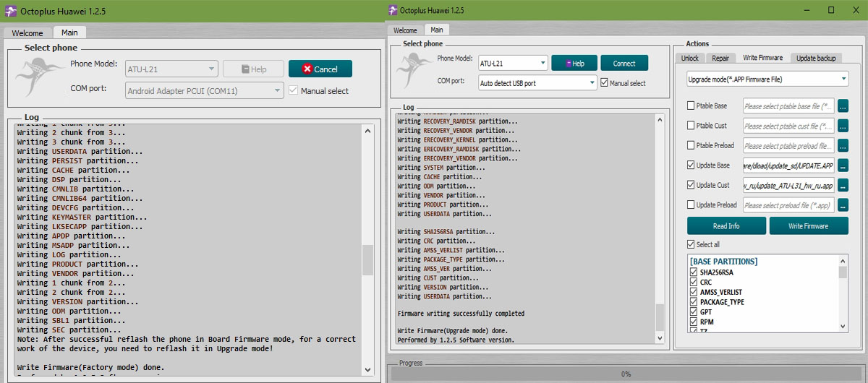
Task: Browse for the Update Base file
Action: (843, 165)
